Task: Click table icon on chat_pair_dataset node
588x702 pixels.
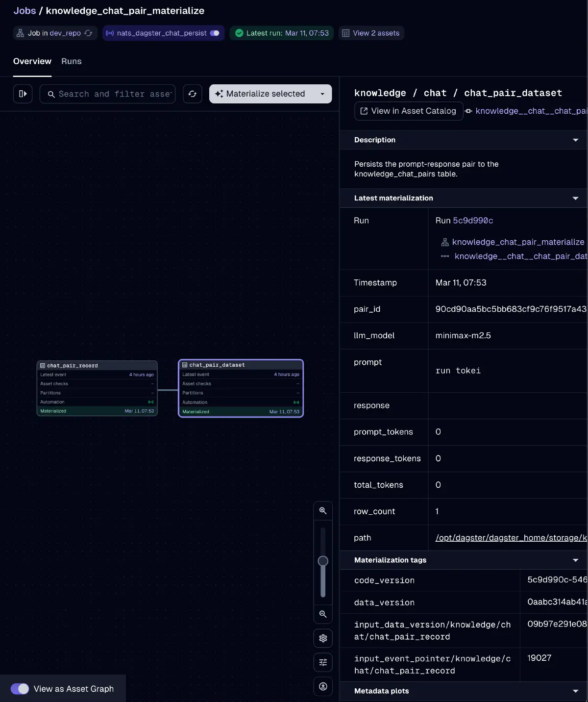Action: click(x=185, y=365)
